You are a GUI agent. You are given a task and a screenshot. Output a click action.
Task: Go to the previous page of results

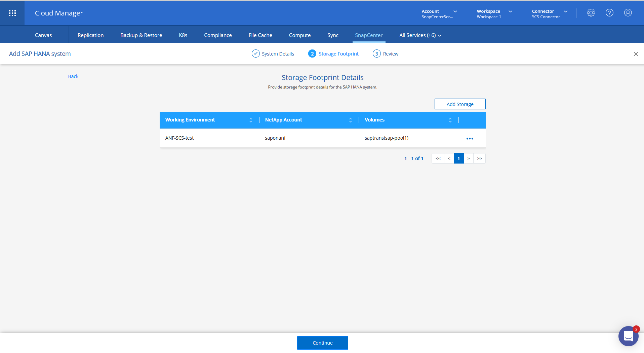449,158
